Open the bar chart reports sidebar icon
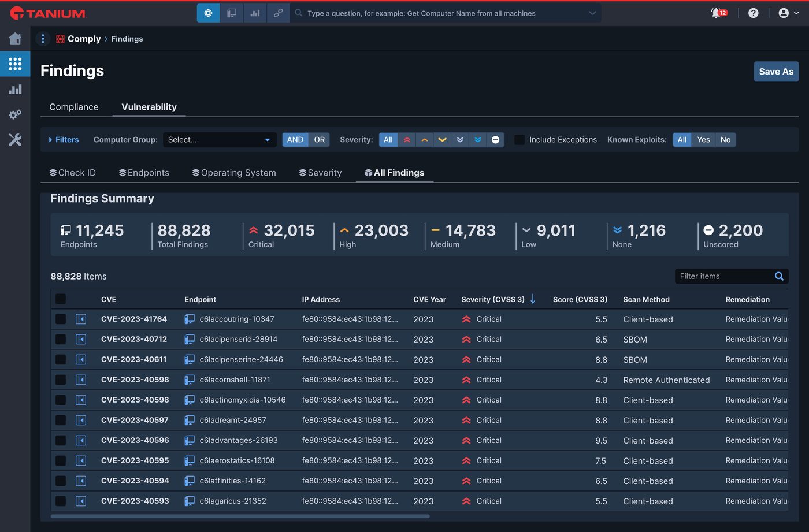This screenshot has height=532, width=809. point(15,89)
